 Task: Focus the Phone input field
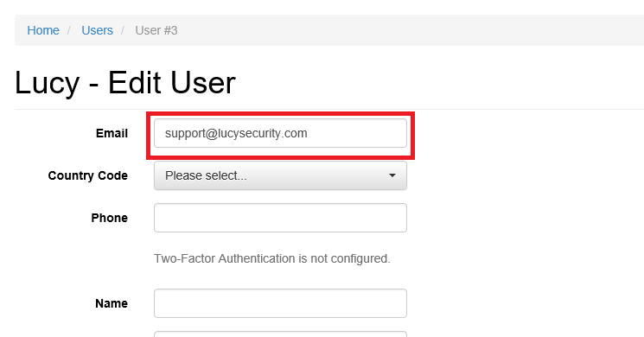280,218
